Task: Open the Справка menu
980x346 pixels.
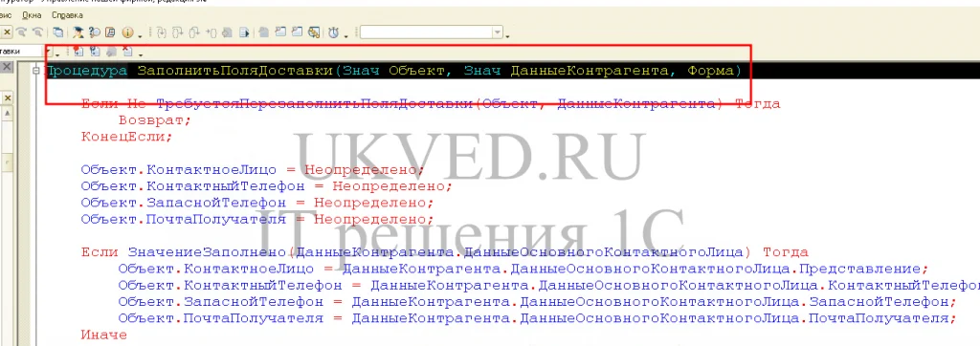Action: pyautogui.click(x=67, y=14)
